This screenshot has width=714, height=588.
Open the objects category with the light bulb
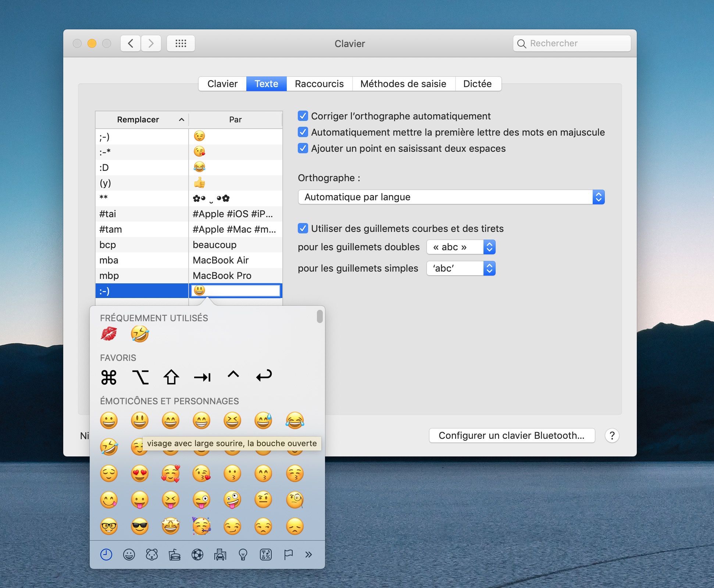(x=244, y=555)
